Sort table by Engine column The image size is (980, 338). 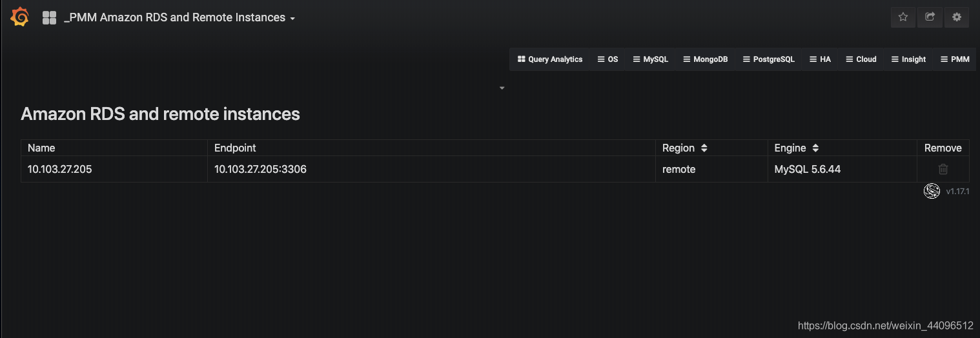point(815,148)
